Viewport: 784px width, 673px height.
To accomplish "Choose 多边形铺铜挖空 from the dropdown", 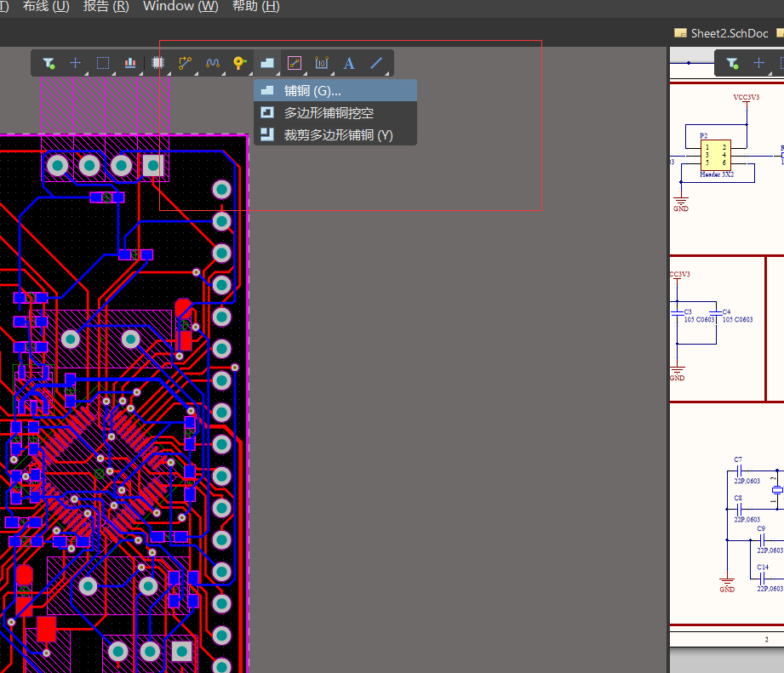I will pos(335,113).
